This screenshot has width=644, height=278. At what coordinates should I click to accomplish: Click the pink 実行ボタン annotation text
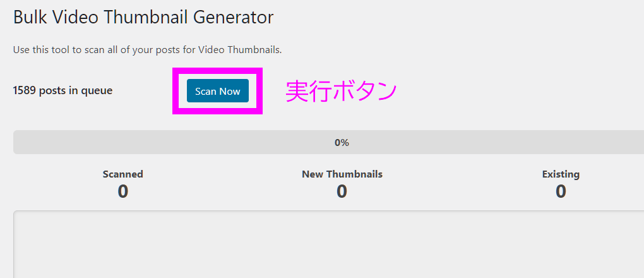pyautogui.click(x=341, y=91)
